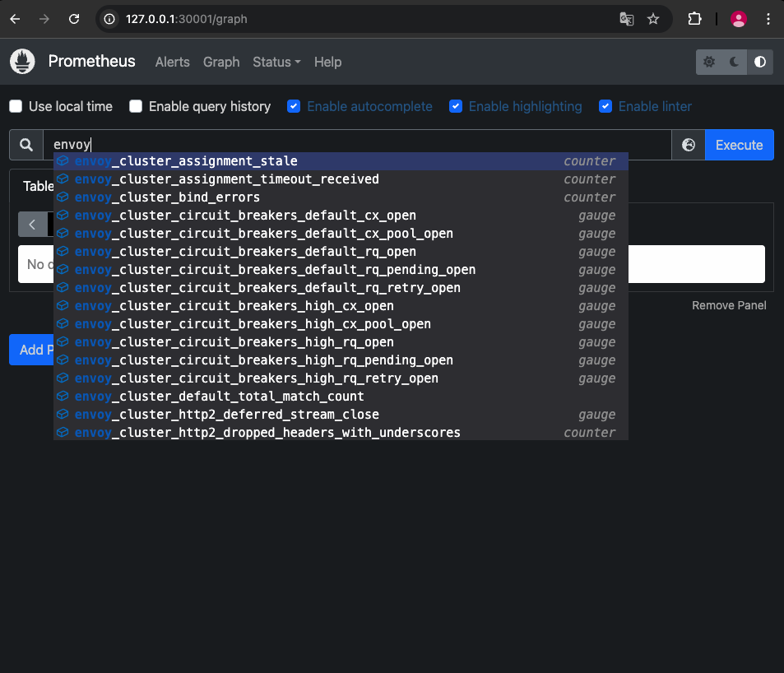Screen dimensions: 784x673
Task: Click the Add Panel button
Action: click(31, 350)
